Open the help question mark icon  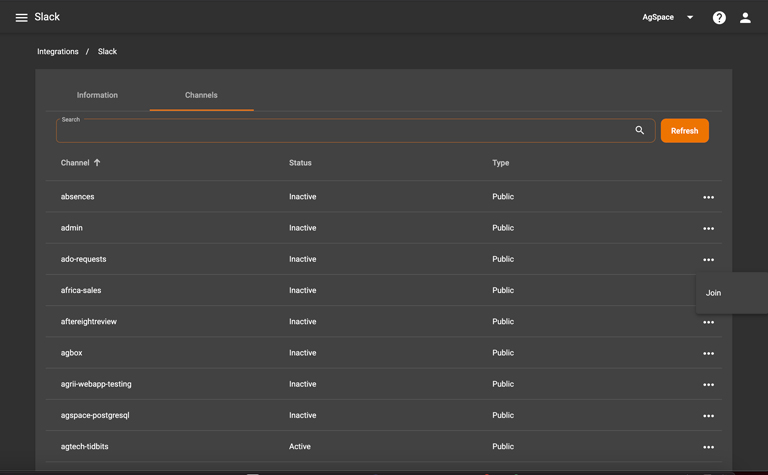[x=719, y=18]
